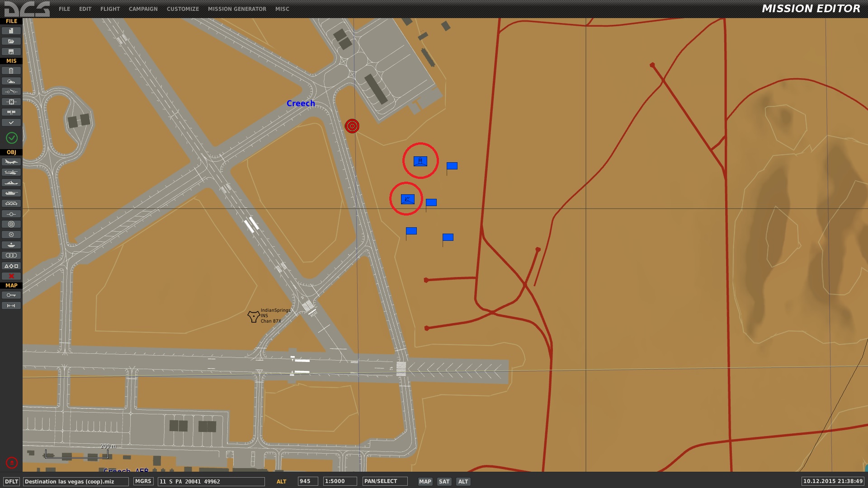Toggle the ALT map view mode
Screen dimensions: 868x488
pos(463,482)
